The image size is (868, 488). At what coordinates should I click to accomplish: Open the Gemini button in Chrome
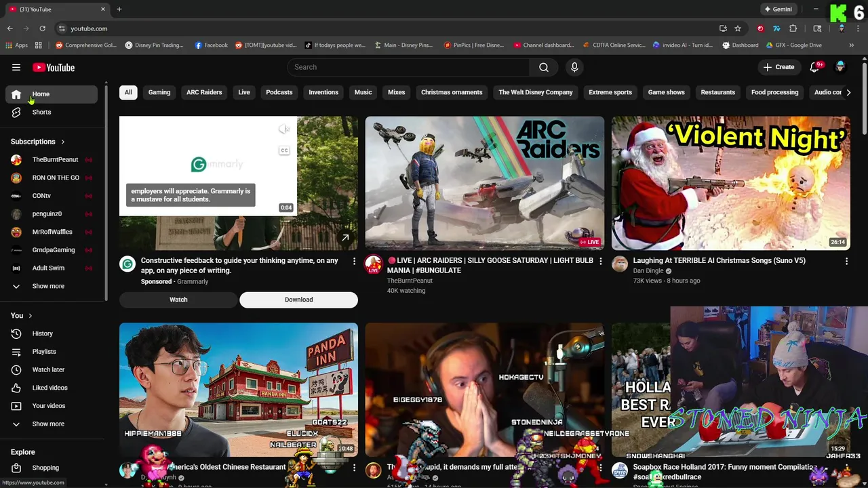[778, 9]
